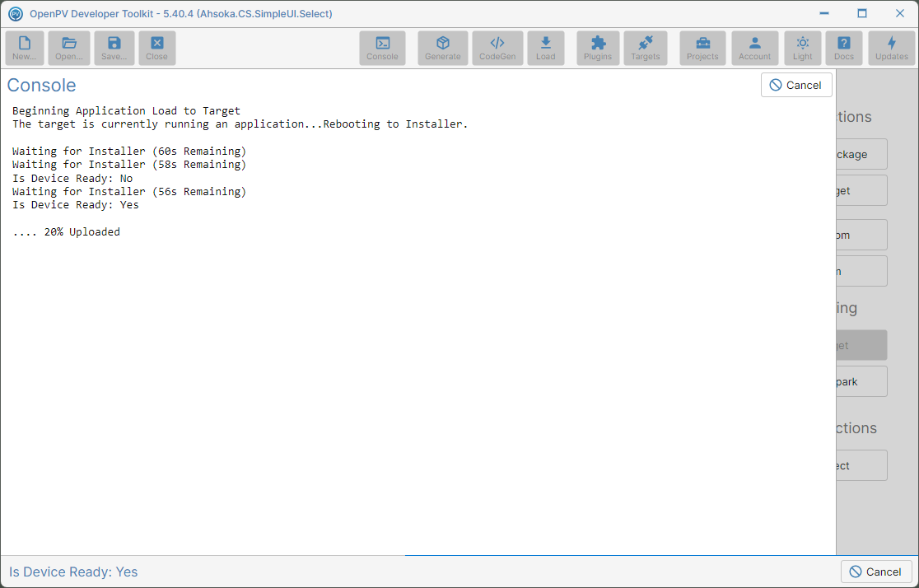Click the Console heading title
Image resolution: width=919 pixels, height=588 pixels.
pyautogui.click(x=42, y=85)
